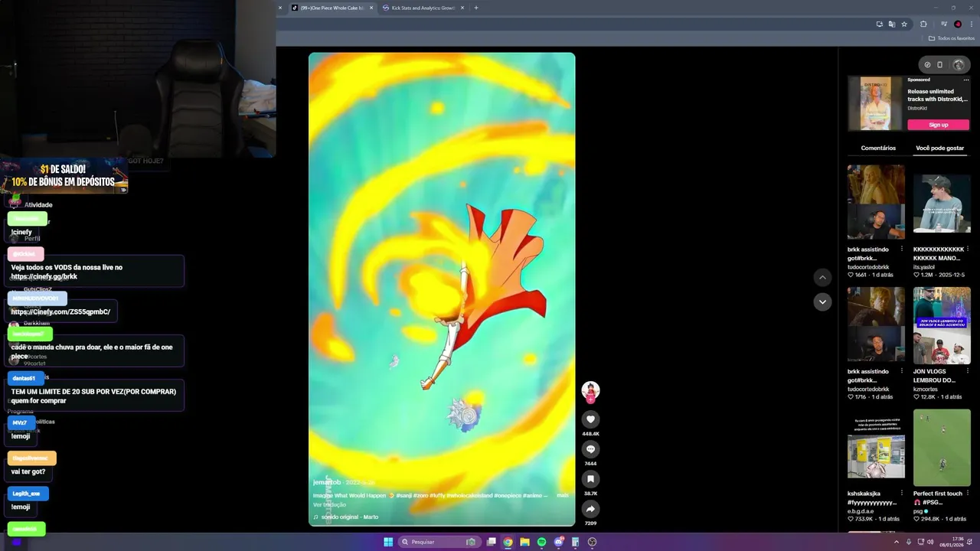Open Chrome three-dot menu
This screenshot has width=980, height=551.
[972, 24]
